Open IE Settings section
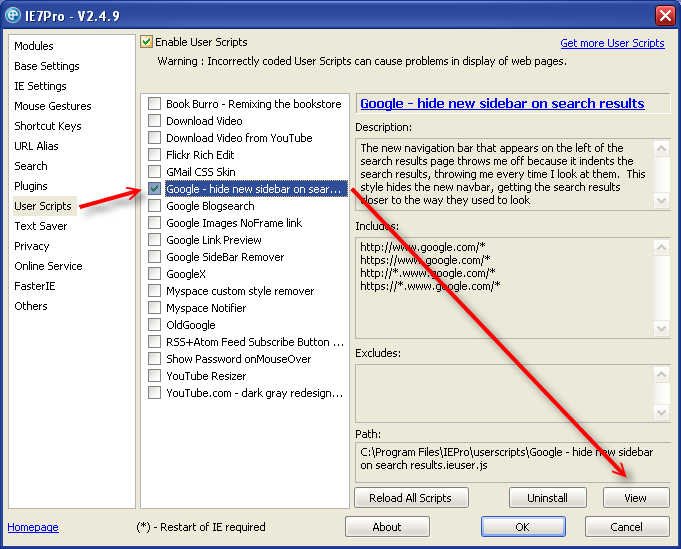 tap(40, 86)
